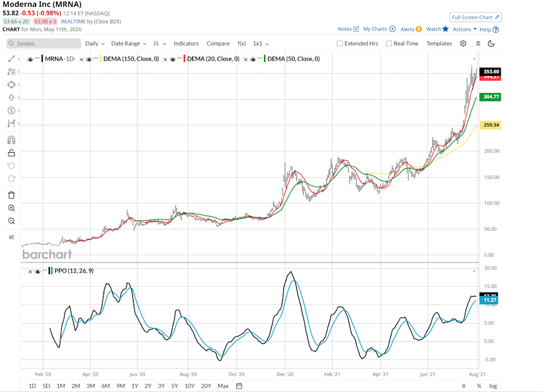The width and height of the screenshot is (543, 392).
Task: Enable the Real-Time checkbox
Action: coord(389,44)
